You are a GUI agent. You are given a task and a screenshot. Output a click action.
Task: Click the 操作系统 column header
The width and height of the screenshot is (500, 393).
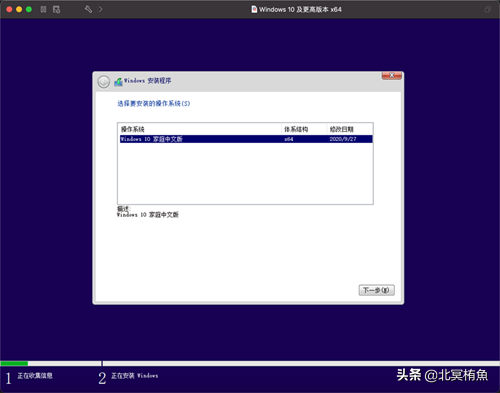[133, 129]
